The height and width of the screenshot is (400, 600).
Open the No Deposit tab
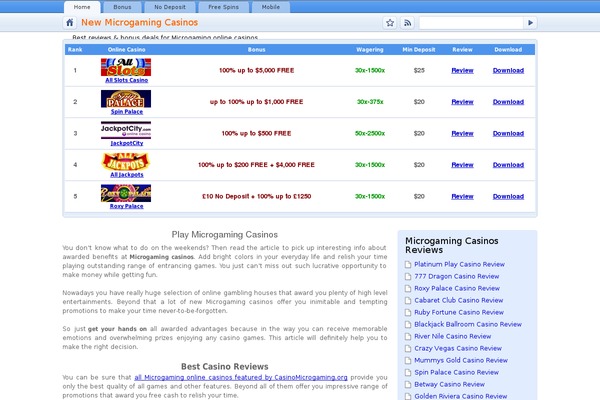170,7
